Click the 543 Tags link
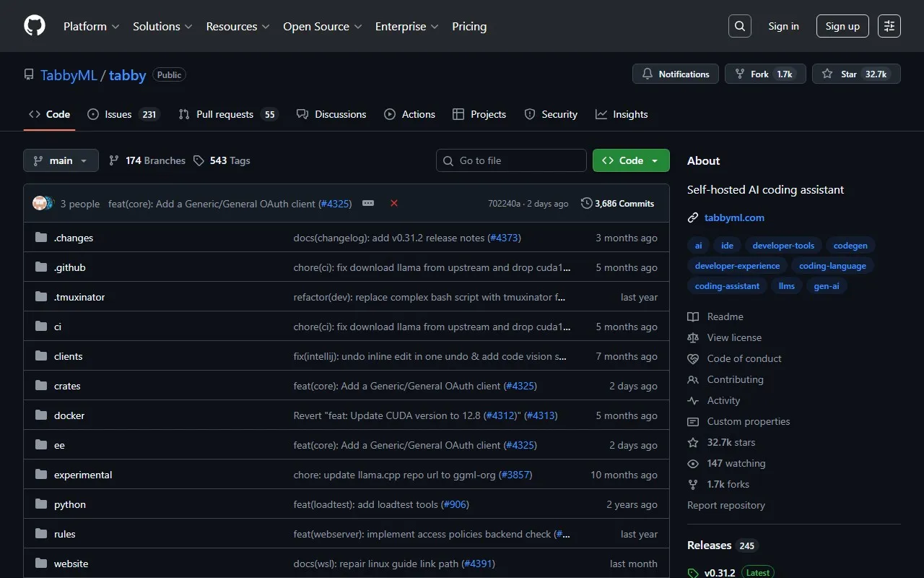Viewport: 924px width, 578px height. (222, 160)
